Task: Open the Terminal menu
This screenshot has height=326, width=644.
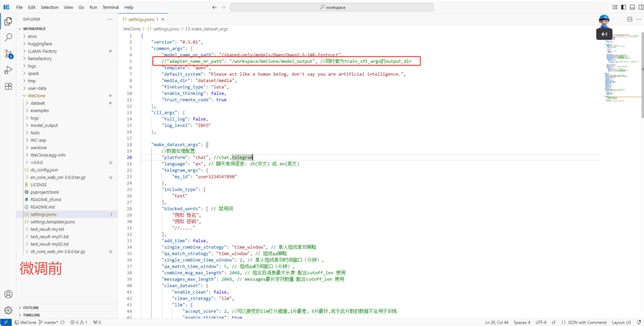Action: point(110,7)
